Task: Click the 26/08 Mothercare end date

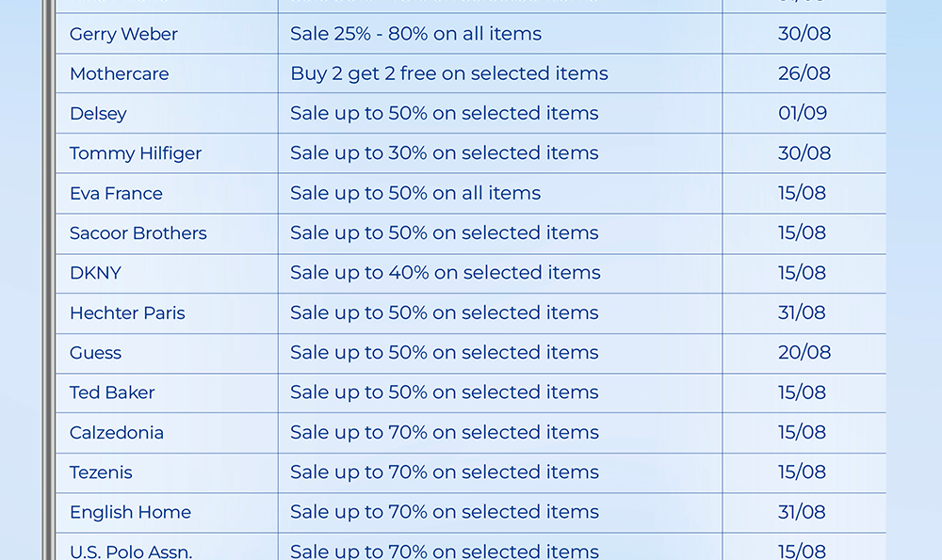Action: coord(804,73)
